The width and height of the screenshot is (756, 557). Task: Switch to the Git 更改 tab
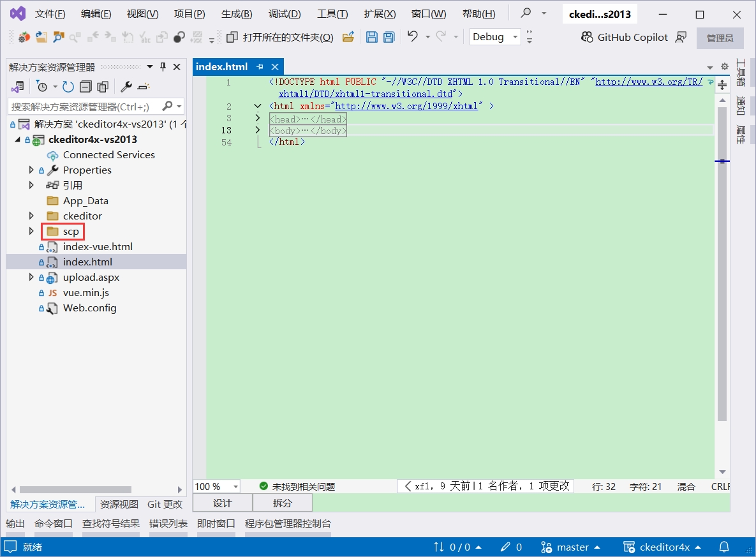click(165, 504)
